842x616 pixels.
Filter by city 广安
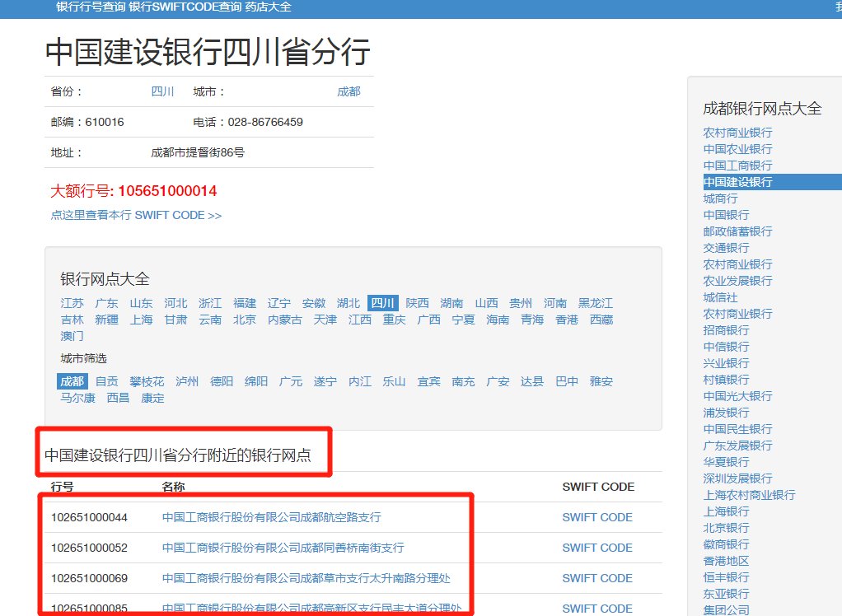pos(498,381)
